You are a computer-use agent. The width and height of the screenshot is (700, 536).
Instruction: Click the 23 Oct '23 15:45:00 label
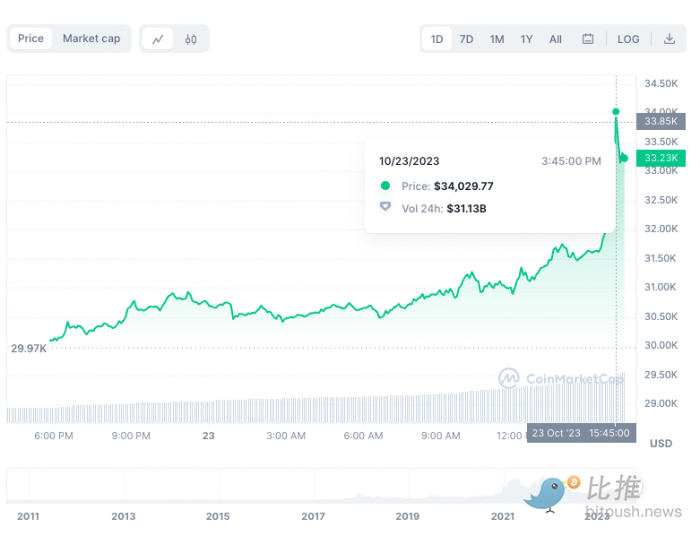pyautogui.click(x=581, y=433)
